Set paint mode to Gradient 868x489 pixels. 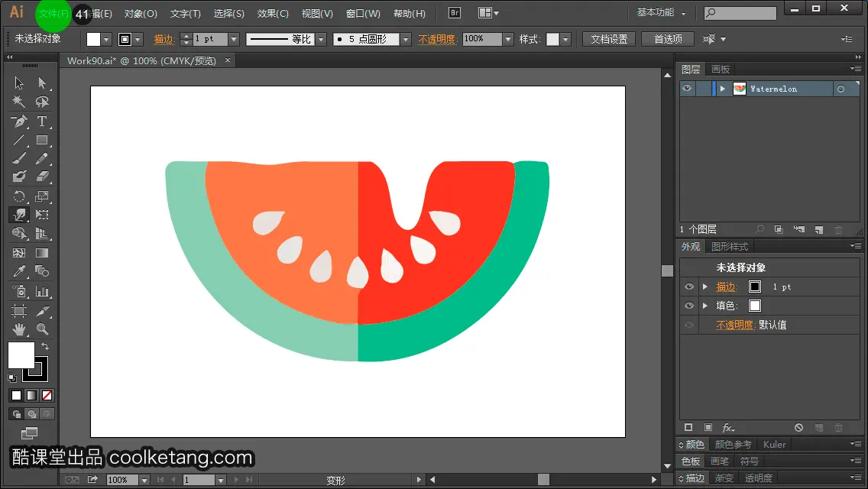31,396
